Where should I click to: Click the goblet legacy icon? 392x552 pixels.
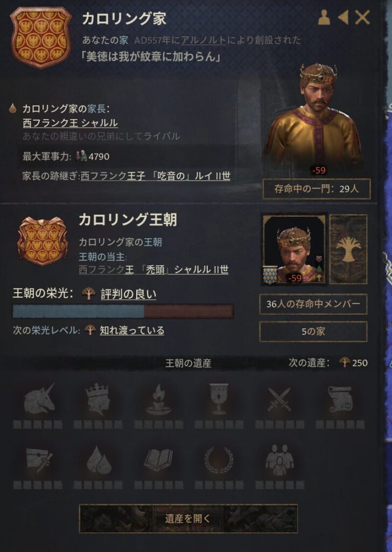coord(219,398)
